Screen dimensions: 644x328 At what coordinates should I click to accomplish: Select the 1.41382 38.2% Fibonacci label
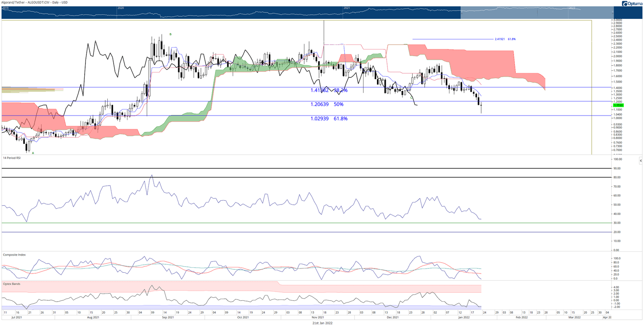coord(329,90)
